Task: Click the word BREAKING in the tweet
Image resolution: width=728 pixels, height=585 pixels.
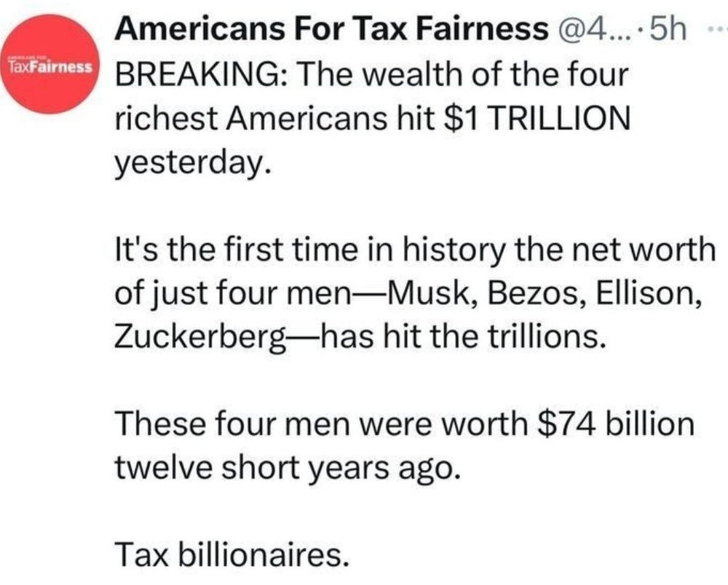Action: point(189,75)
